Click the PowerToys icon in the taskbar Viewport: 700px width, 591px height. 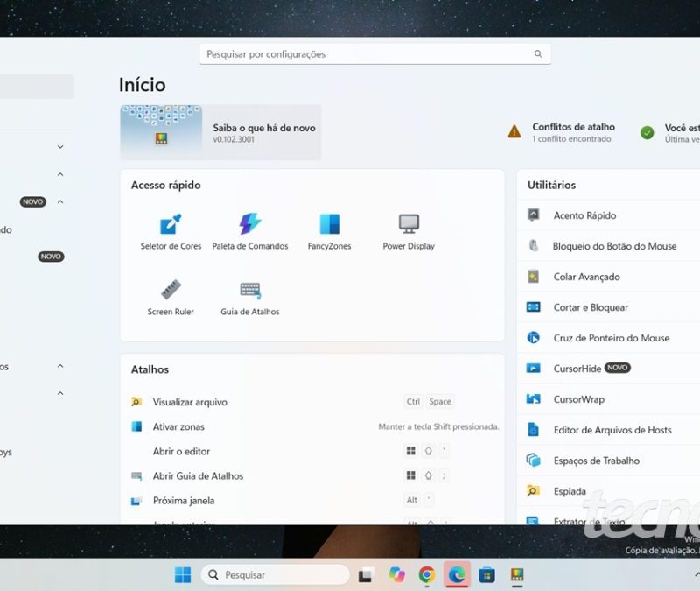coord(517,574)
